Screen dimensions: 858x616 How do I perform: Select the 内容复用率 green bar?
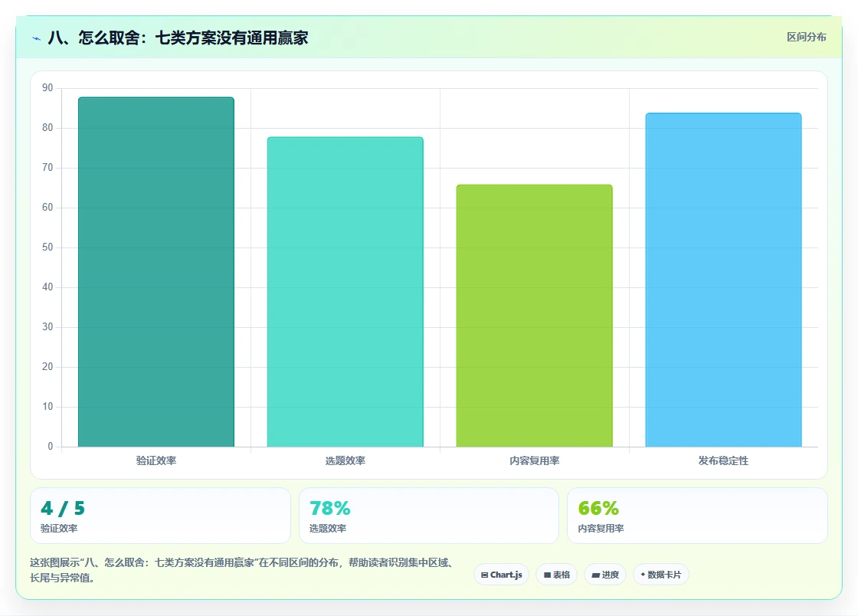(535, 316)
